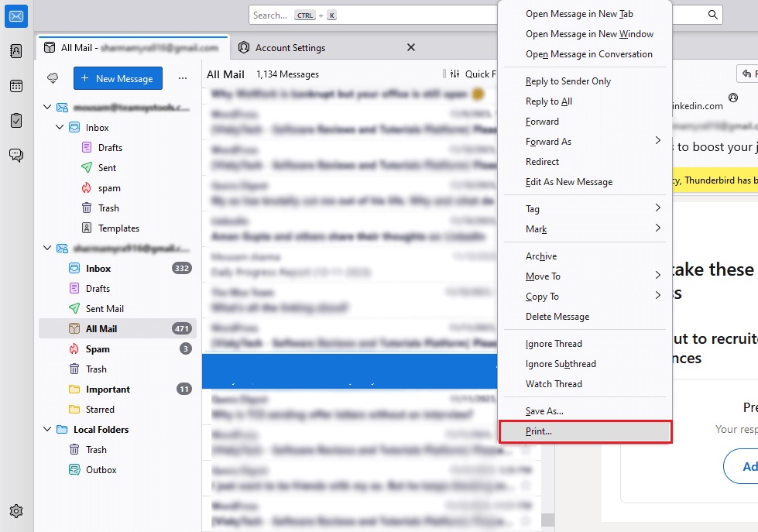Open Settings gear icon

coord(16,511)
